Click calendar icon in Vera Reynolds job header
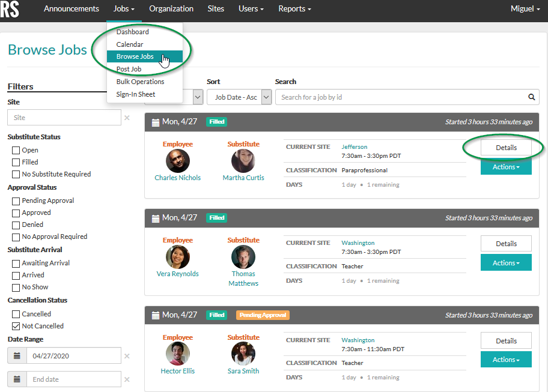The image size is (548, 392). coord(156,218)
